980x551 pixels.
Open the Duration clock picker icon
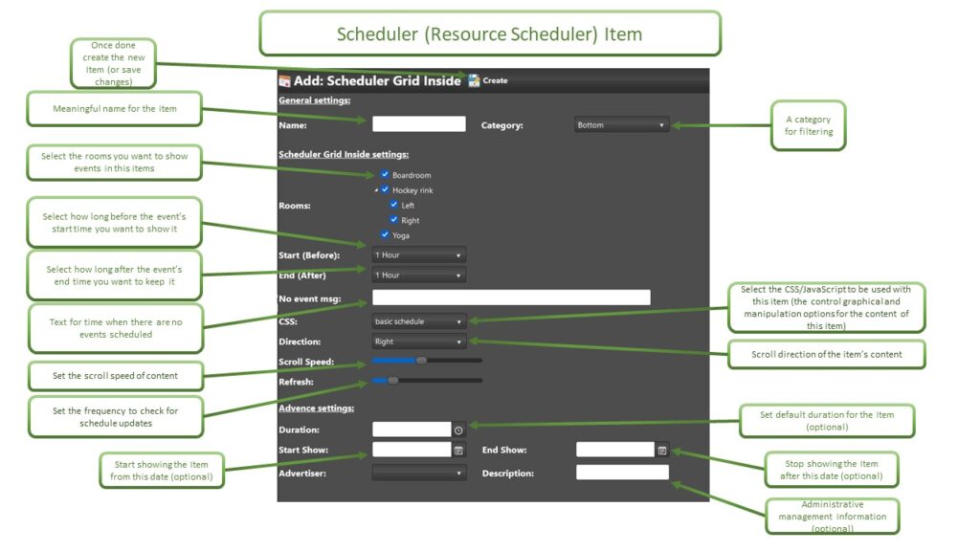click(x=458, y=430)
